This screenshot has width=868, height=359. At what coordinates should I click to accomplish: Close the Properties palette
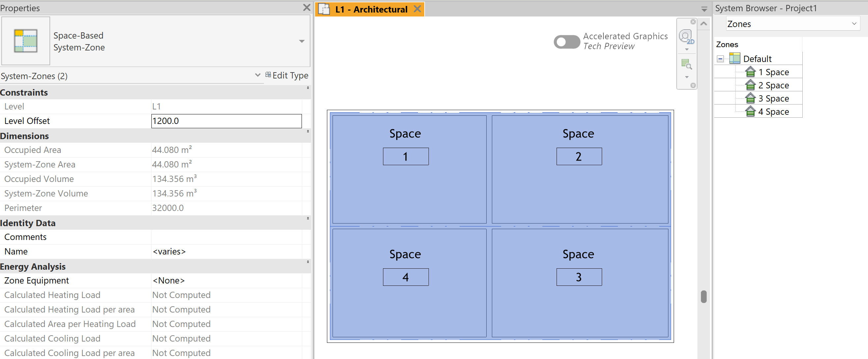pos(306,7)
